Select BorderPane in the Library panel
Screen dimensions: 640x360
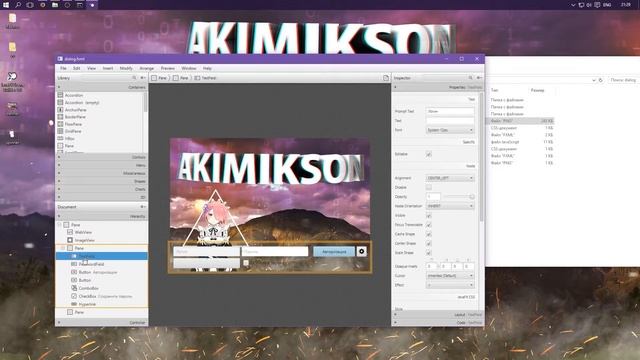(x=75, y=117)
